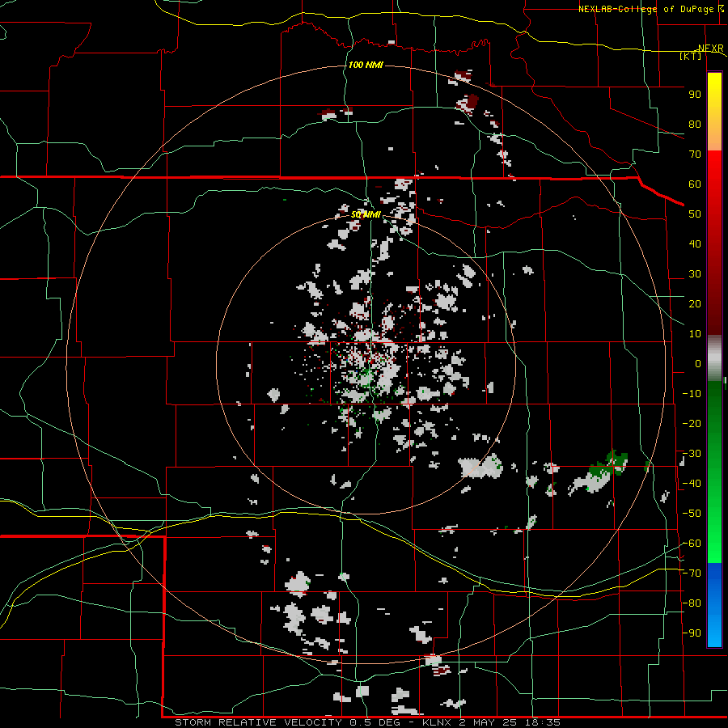This screenshot has height=728, width=728.
Task: Click the positive 20 knots scale label
Action: click(x=695, y=304)
